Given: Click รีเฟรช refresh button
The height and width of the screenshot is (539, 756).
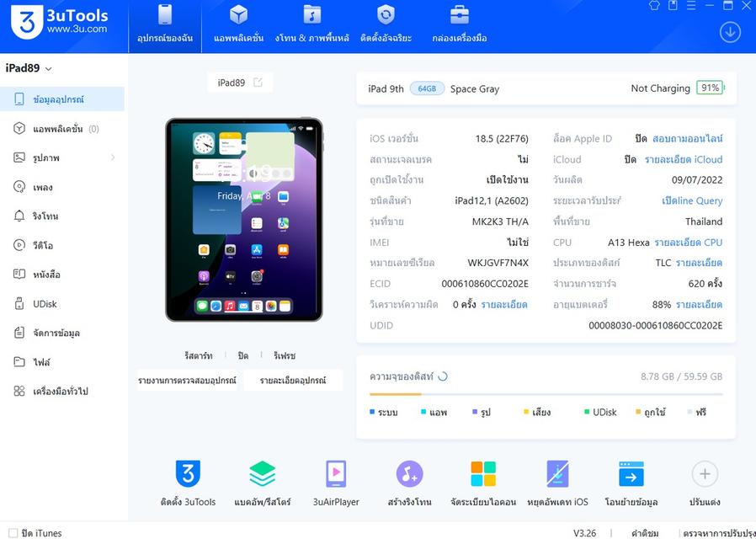Looking at the screenshot, I should (x=285, y=355).
